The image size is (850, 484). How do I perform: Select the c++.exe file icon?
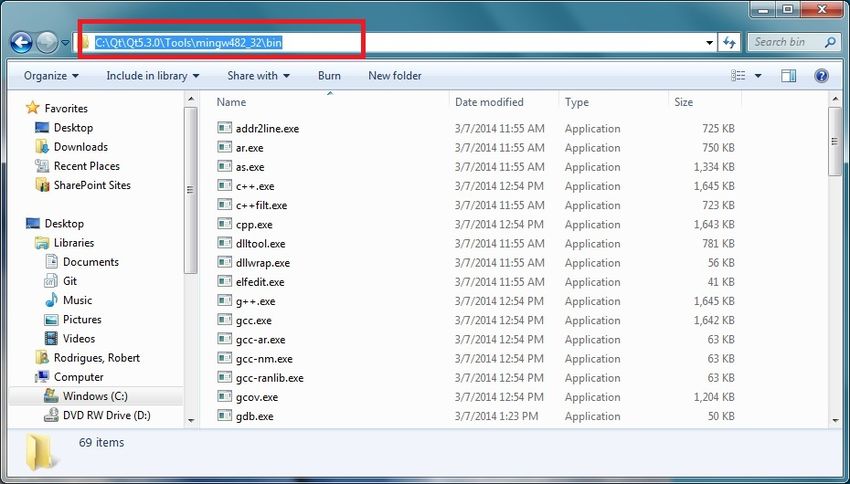pyautogui.click(x=224, y=185)
